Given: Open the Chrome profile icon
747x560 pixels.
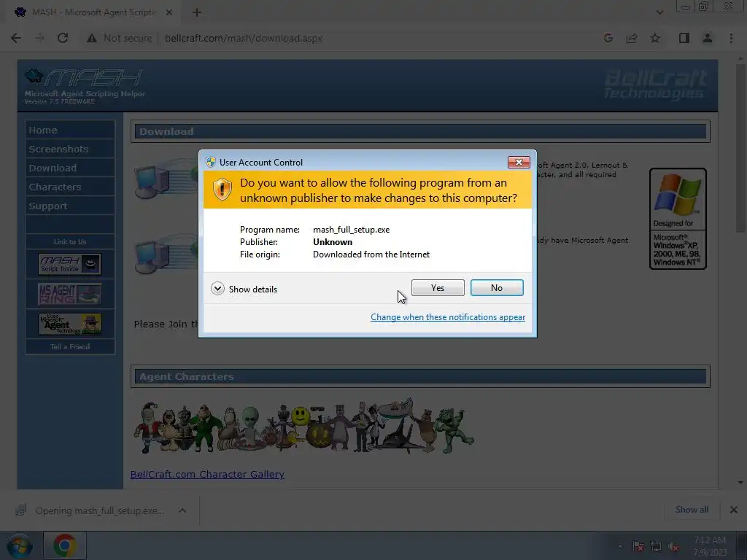Looking at the screenshot, I should pyautogui.click(x=708, y=38).
